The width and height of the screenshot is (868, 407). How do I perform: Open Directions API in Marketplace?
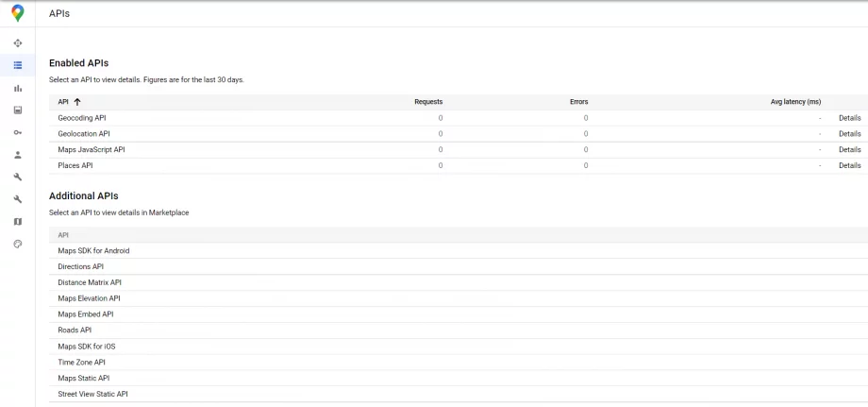point(81,266)
